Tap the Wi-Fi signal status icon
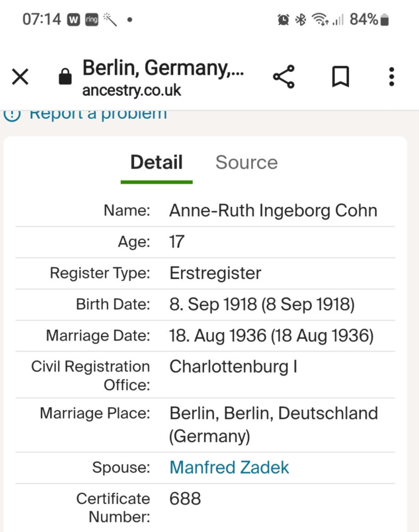Screen dimensions: 419x532 pyautogui.click(x=320, y=20)
